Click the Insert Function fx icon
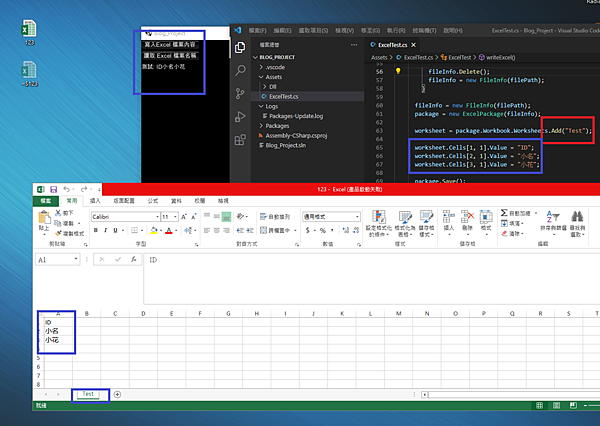Image resolution: width=600 pixels, height=426 pixels. click(x=134, y=259)
